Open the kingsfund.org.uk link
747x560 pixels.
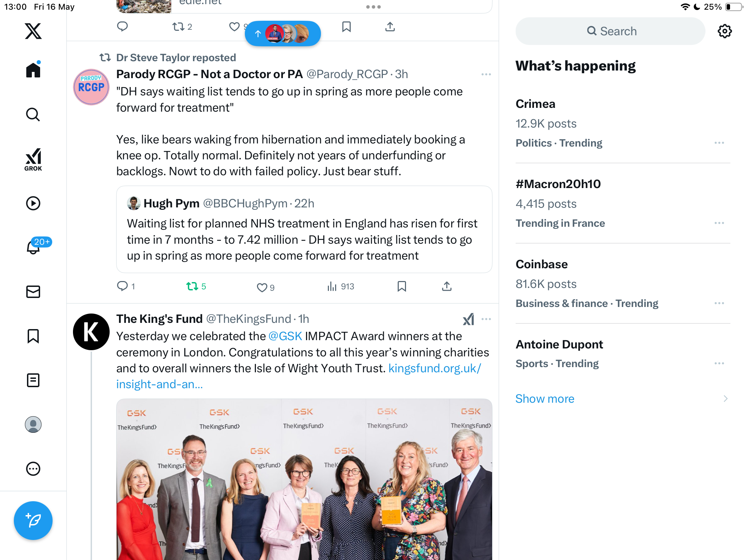299,376
